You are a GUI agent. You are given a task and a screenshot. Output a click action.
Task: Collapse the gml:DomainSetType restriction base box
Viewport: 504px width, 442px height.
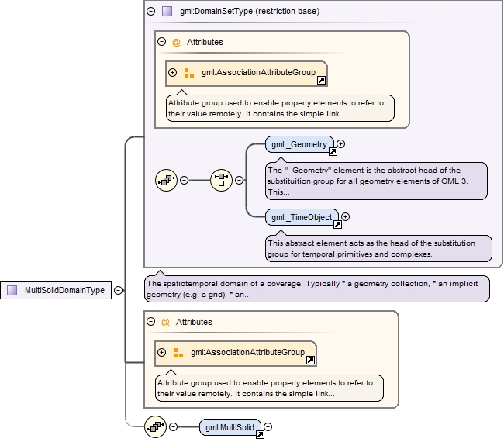tap(150, 12)
